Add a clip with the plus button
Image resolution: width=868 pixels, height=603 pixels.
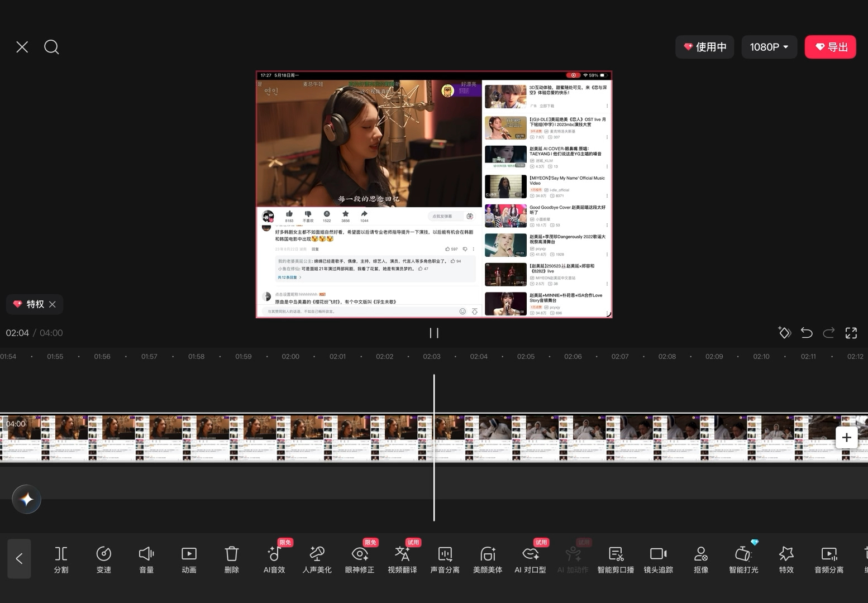pos(847,437)
